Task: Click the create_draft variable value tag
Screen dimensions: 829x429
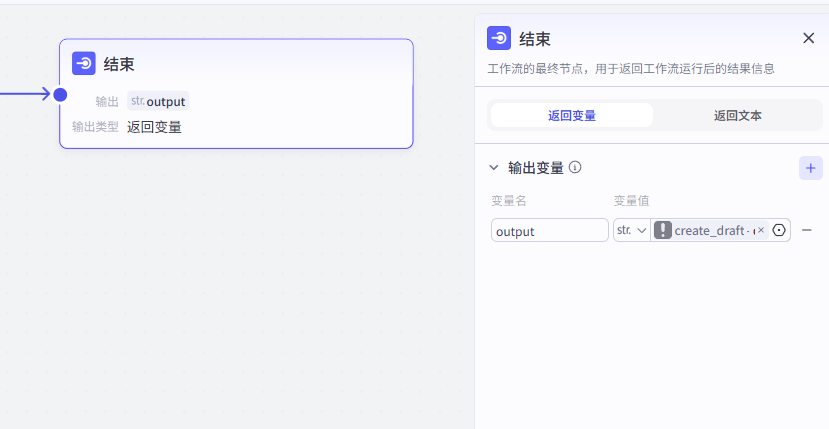Action: click(x=709, y=230)
